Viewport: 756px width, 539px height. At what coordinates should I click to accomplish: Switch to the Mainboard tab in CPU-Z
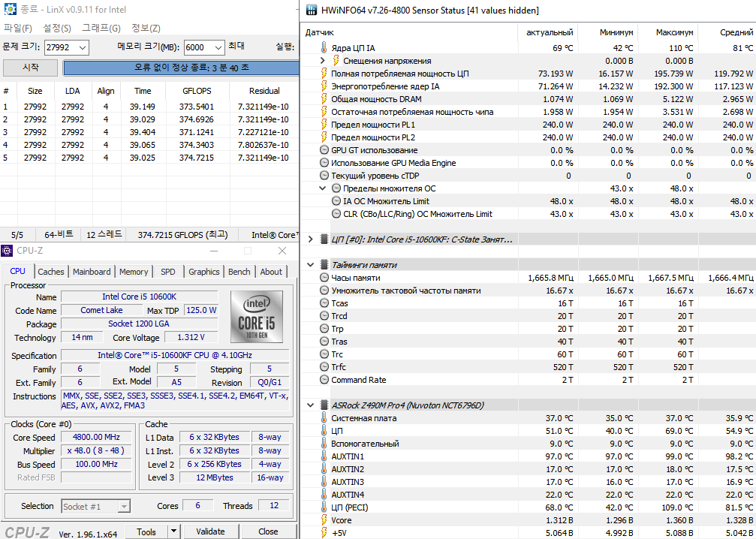tap(92, 272)
